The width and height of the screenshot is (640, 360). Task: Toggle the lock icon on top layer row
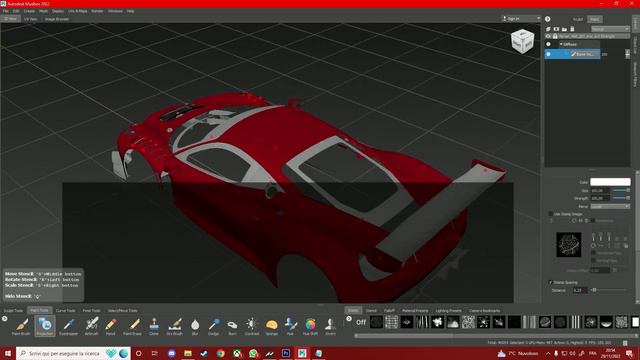coord(555,36)
